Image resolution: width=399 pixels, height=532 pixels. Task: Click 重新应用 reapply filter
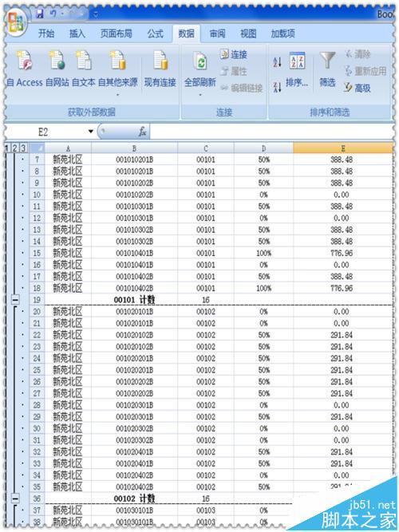coord(365,71)
